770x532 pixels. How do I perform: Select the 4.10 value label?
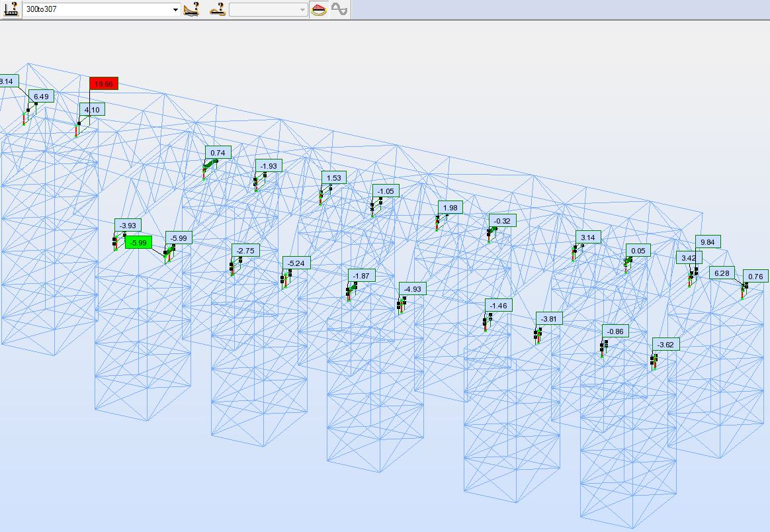click(92, 109)
